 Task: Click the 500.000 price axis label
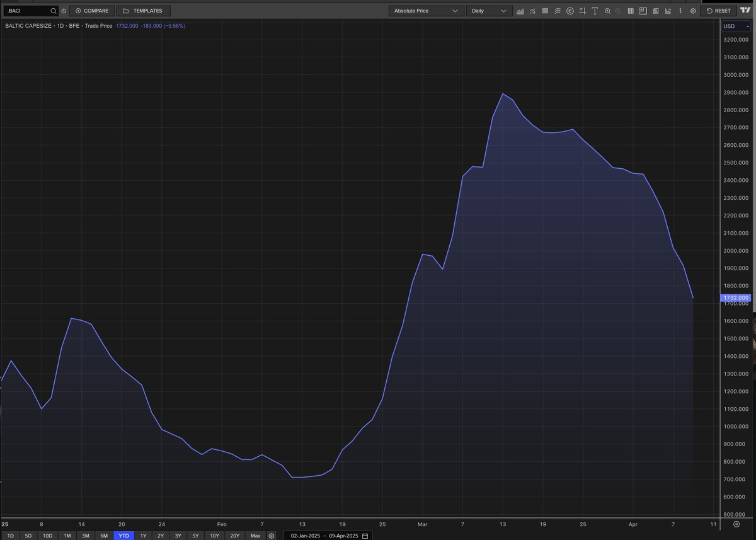736,515
